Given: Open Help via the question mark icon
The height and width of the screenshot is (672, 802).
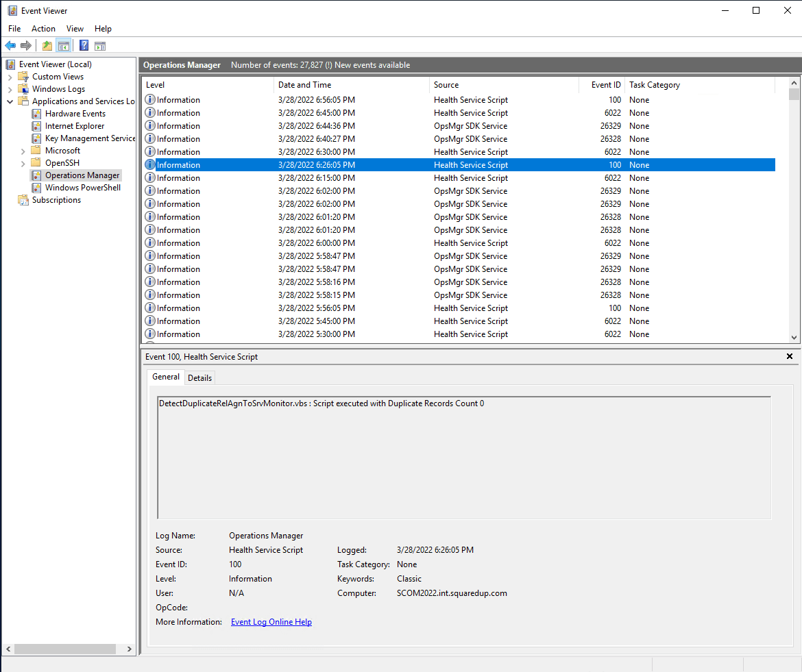Looking at the screenshot, I should pyautogui.click(x=84, y=46).
